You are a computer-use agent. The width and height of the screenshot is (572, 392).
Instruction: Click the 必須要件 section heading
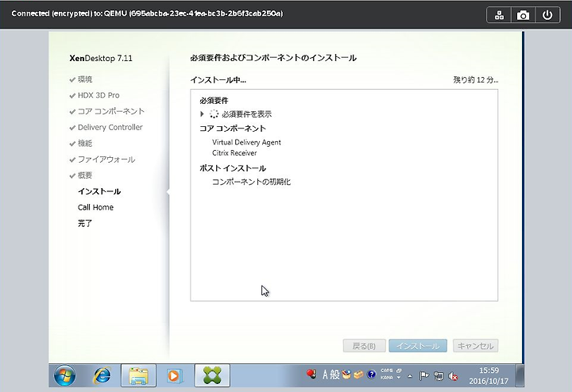214,101
